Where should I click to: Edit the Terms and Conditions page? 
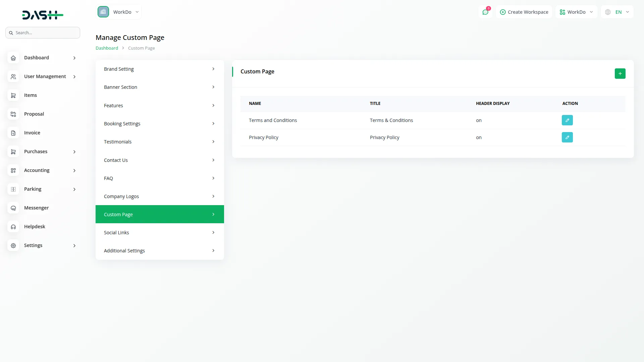pos(567,120)
